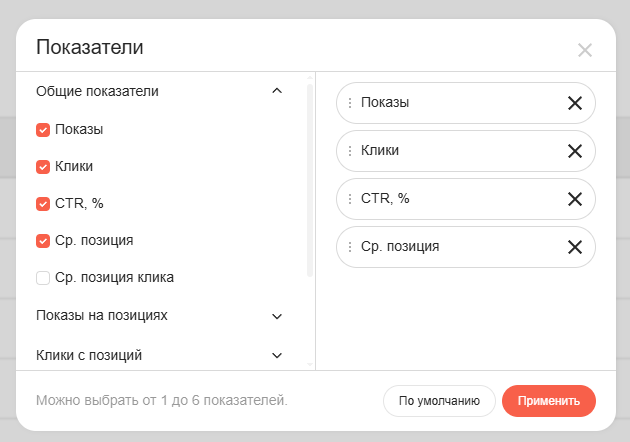Remove Показы from selected metrics
Viewport: 630px width, 442px height.
pyautogui.click(x=575, y=103)
